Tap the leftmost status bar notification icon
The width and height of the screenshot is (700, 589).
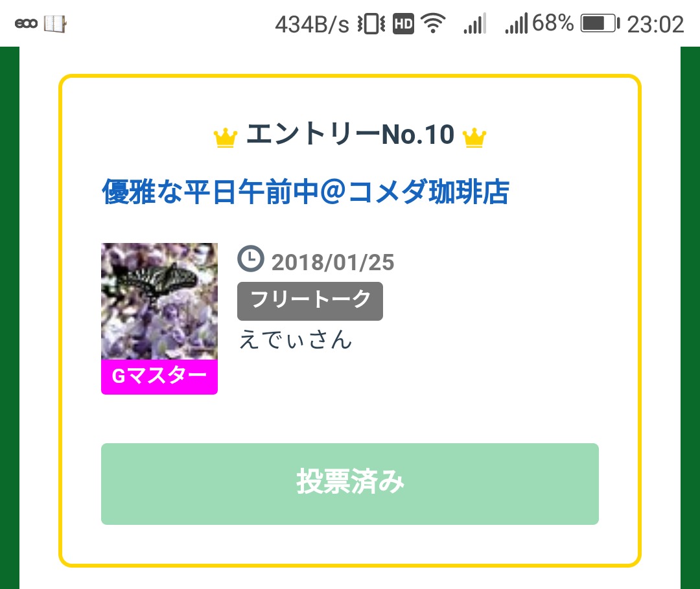pyautogui.click(x=26, y=25)
